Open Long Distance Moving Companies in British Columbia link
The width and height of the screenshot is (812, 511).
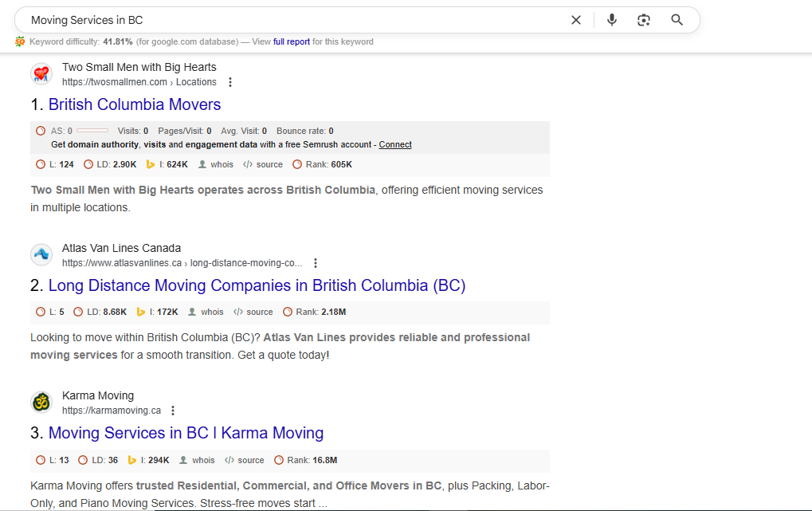coord(257,285)
